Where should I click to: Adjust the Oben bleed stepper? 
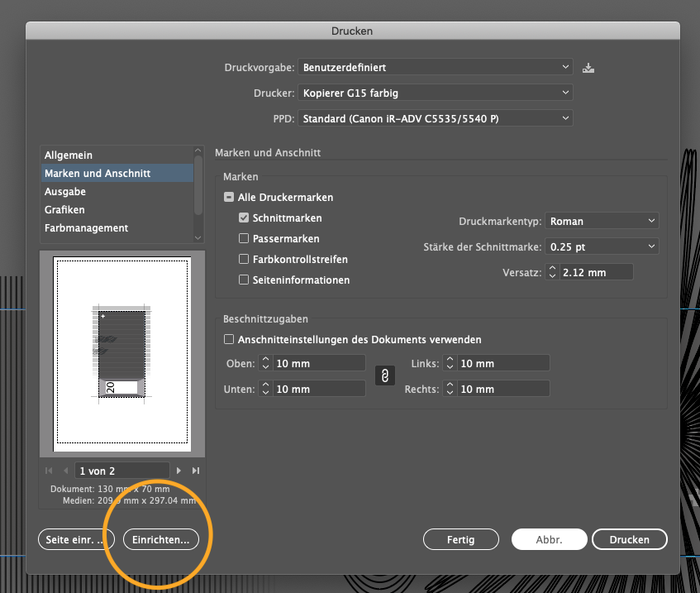tap(265, 363)
